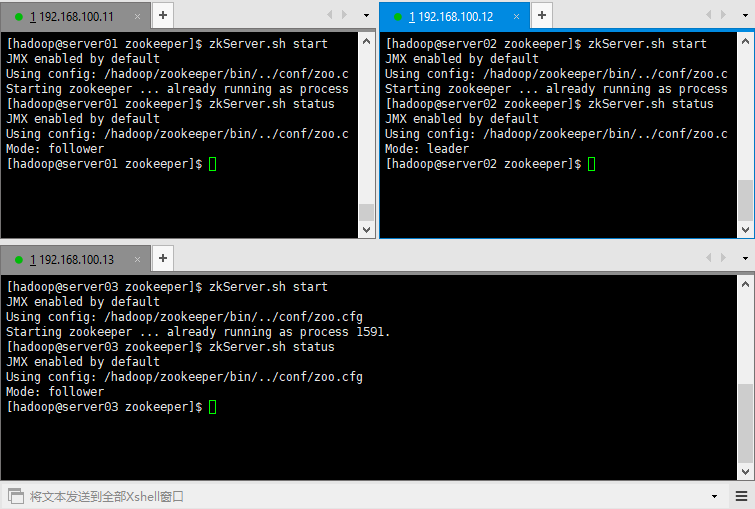755x509 pixels.
Task: Click scroll-down arrow in server01 terminal
Action: pyautogui.click(x=366, y=230)
